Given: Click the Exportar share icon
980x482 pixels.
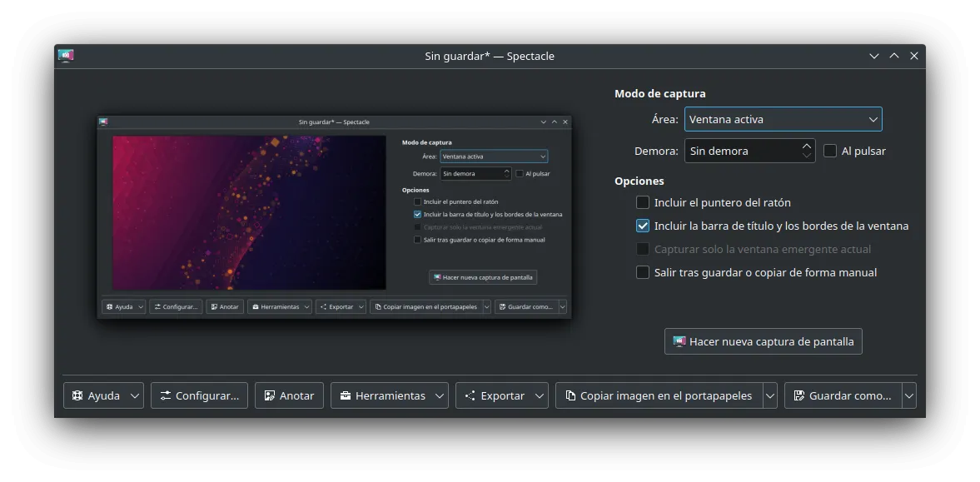Looking at the screenshot, I should click(471, 395).
